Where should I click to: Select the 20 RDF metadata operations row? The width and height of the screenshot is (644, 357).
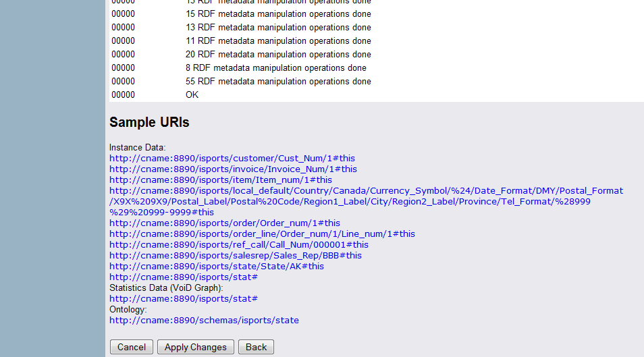pos(278,54)
